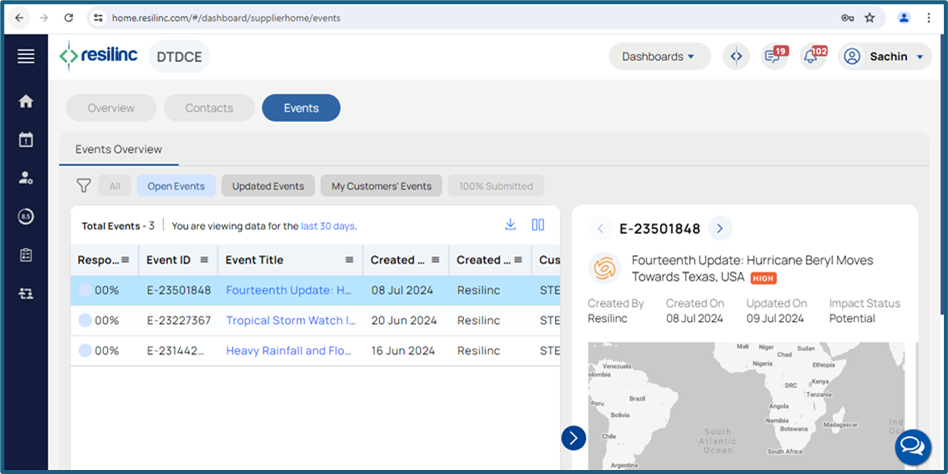This screenshot has width=948, height=474.
Task: Toggle the All filter
Action: tap(115, 186)
